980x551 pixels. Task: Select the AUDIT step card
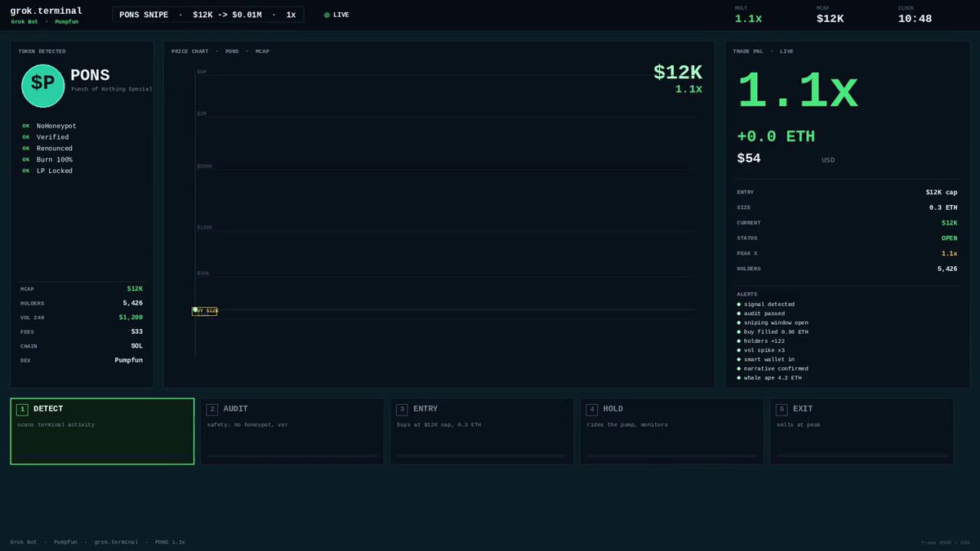click(x=292, y=431)
